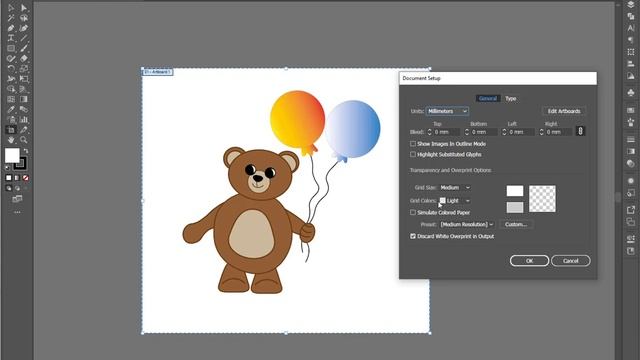Select the Curvature tool
The width and height of the screenshot is (640, 360).
[x=24, y=28]
